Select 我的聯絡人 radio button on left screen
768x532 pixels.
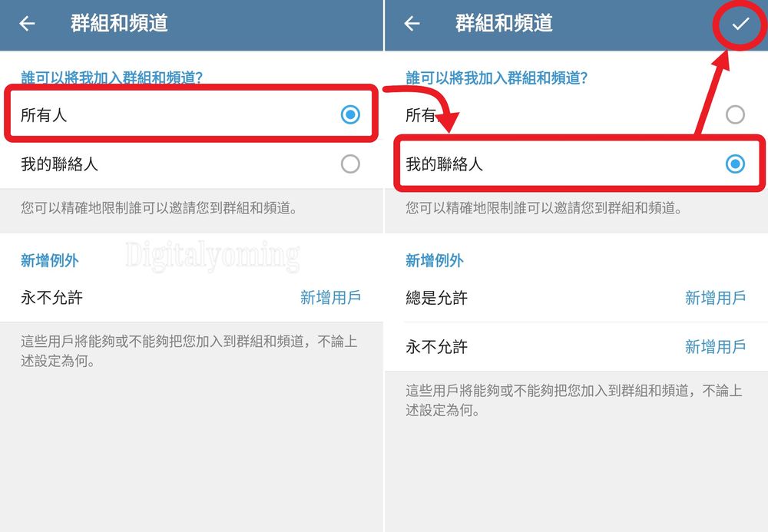tap(350, 164)
